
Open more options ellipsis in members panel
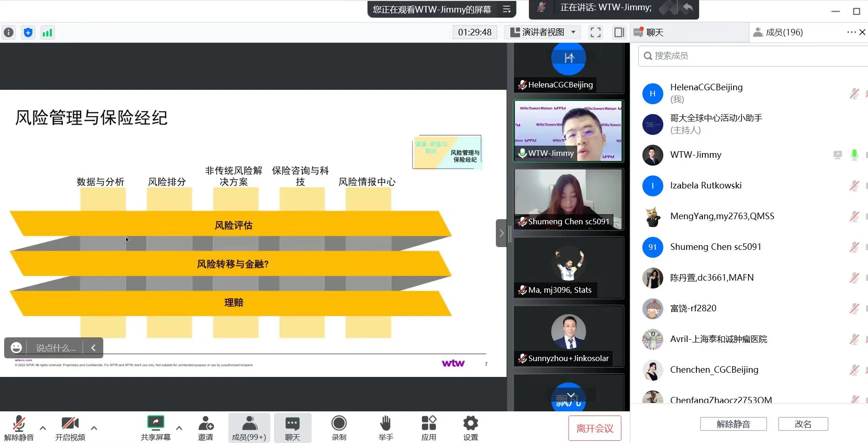[851, 32]
